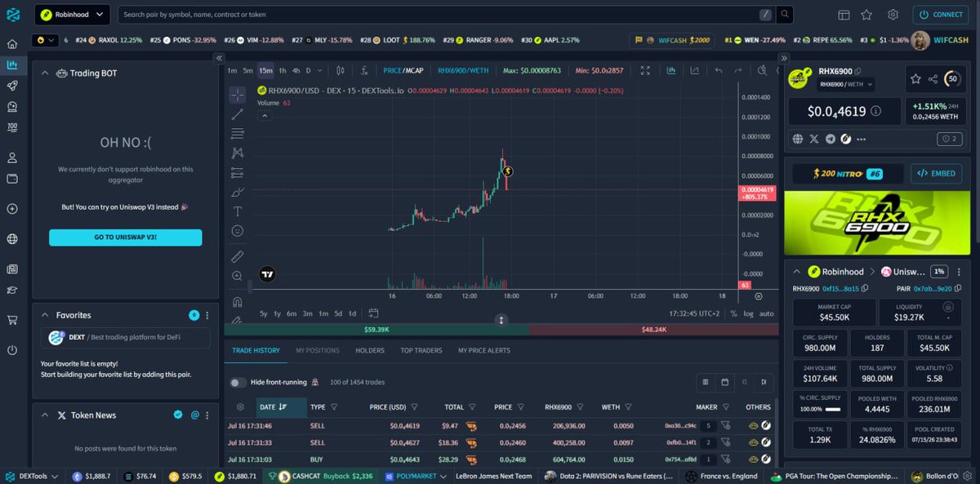Open the RHX6900/WETH pair dropdown

coord(844,83)
